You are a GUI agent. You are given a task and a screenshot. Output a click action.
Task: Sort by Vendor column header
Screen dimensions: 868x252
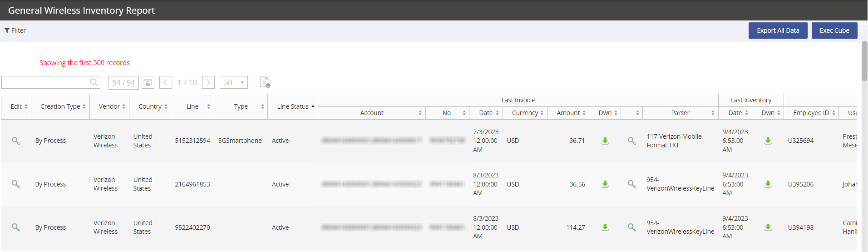[109, 106]
